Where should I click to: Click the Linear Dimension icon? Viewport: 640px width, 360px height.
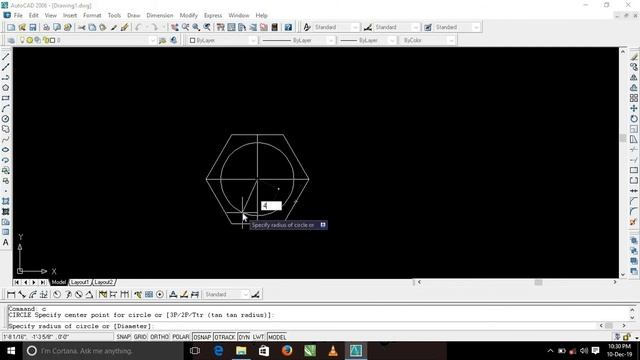pos(11,294)
